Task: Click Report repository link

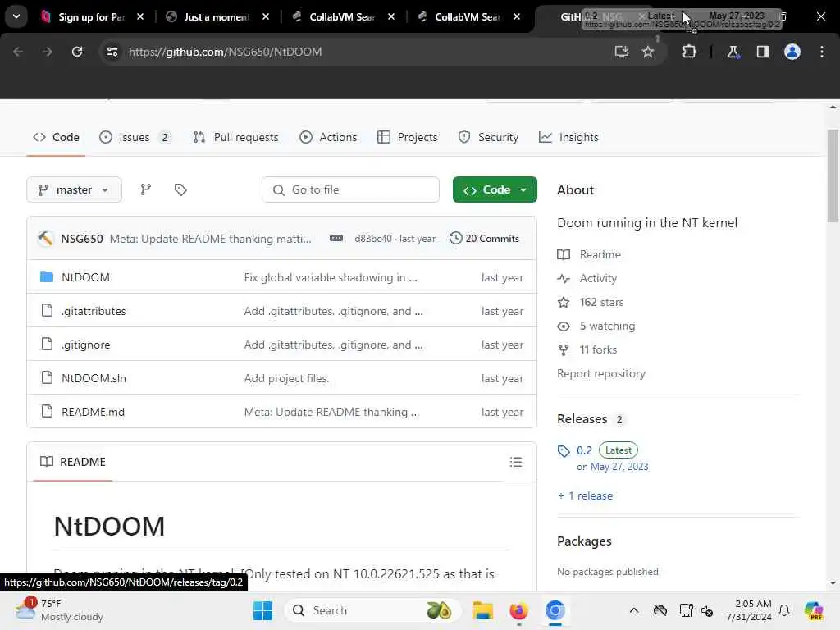Action: [x=601, y=373]
